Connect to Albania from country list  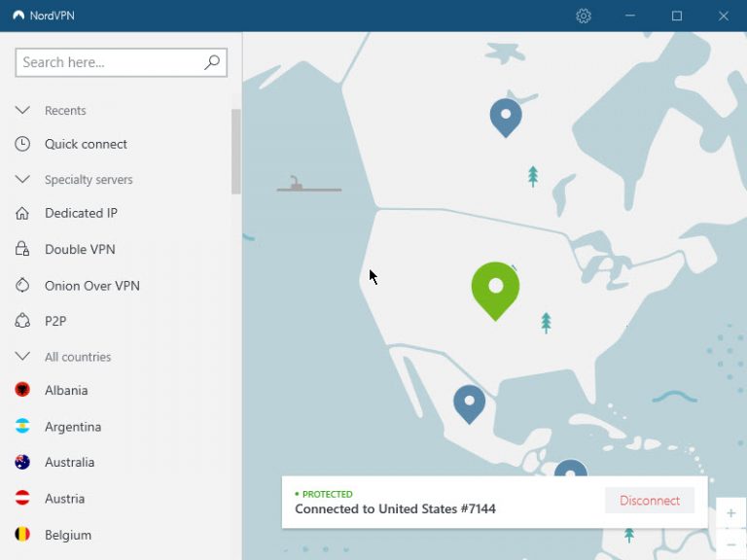point(66,390)
